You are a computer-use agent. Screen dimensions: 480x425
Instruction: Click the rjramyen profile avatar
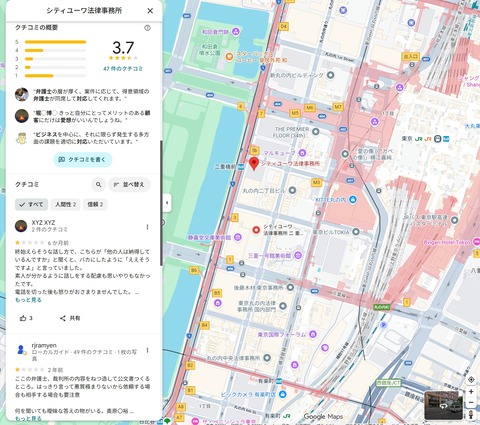click(x=21, y=350)
